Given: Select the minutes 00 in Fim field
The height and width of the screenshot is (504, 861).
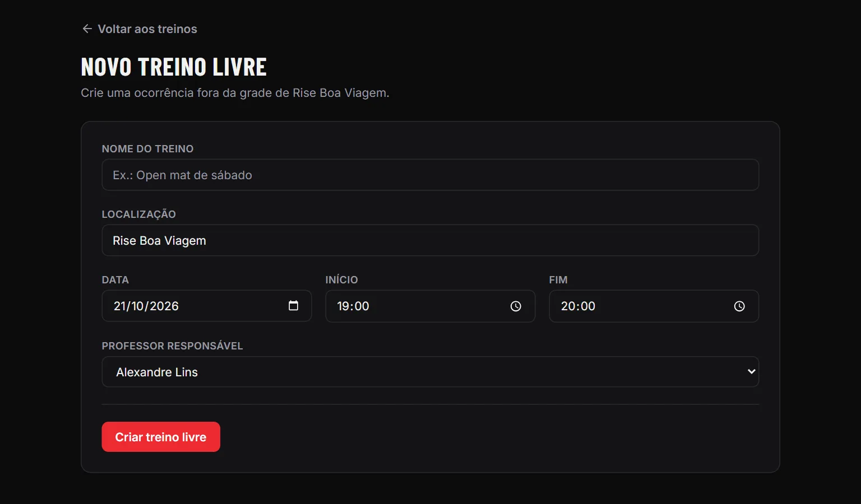Looking at the screenshot, I should 587,306.
